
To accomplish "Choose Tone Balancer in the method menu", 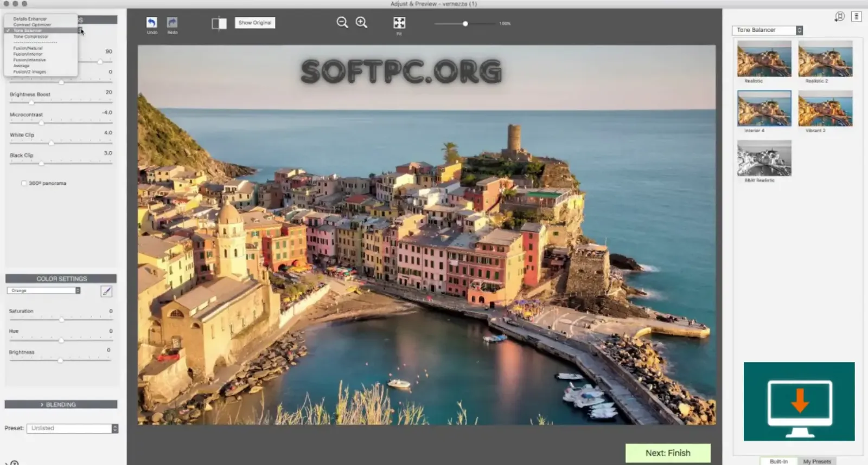I will (27, 31).
